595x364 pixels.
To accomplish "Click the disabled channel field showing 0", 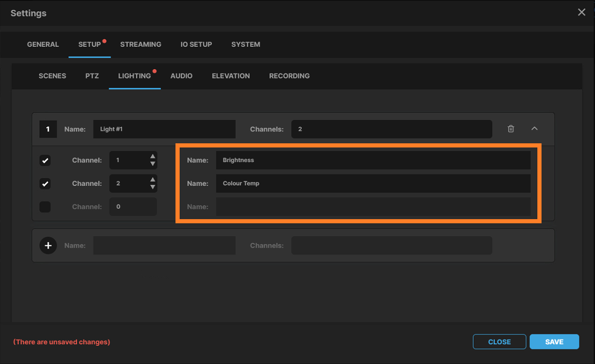I will click(133, 207).
